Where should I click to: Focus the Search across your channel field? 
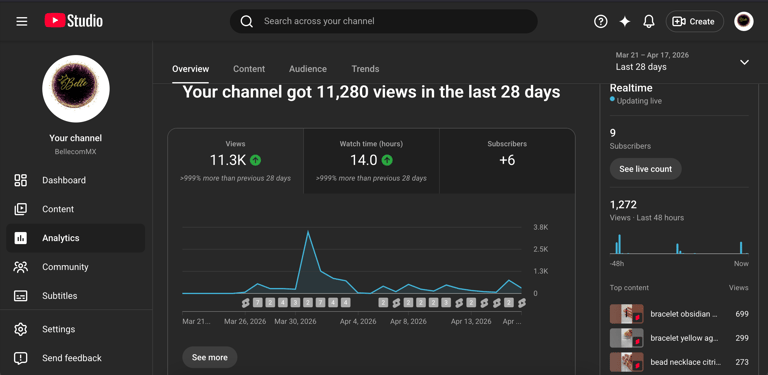tap(384, 22)
